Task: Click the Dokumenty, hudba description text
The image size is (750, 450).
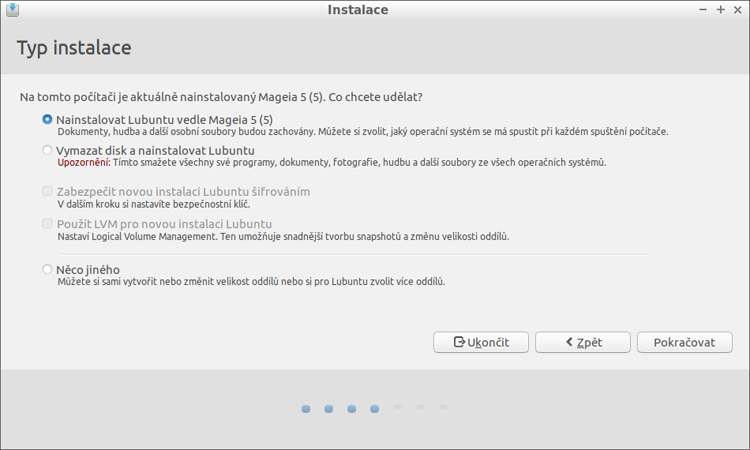Action: point(363,132)
